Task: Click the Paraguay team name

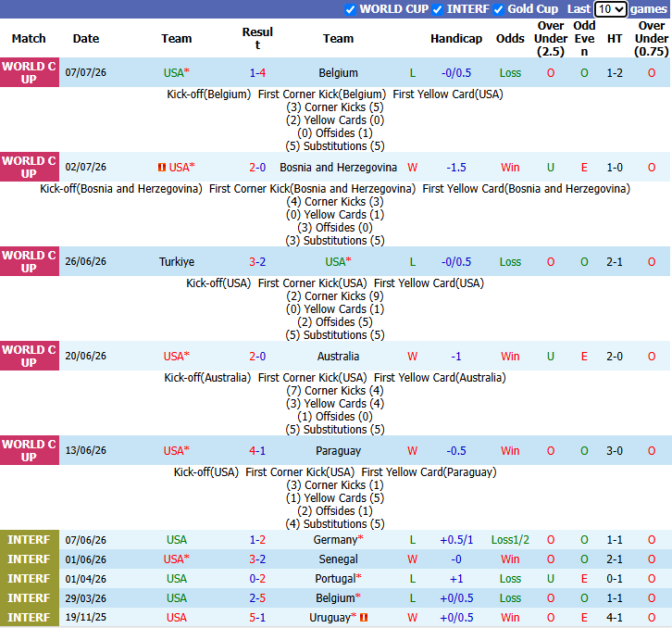Action: pyautogui.click(x=338, y=451)
